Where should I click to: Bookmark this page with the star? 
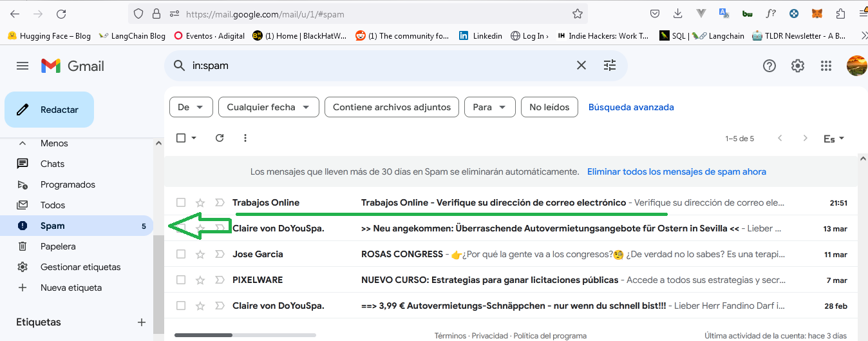click(578, 14)
